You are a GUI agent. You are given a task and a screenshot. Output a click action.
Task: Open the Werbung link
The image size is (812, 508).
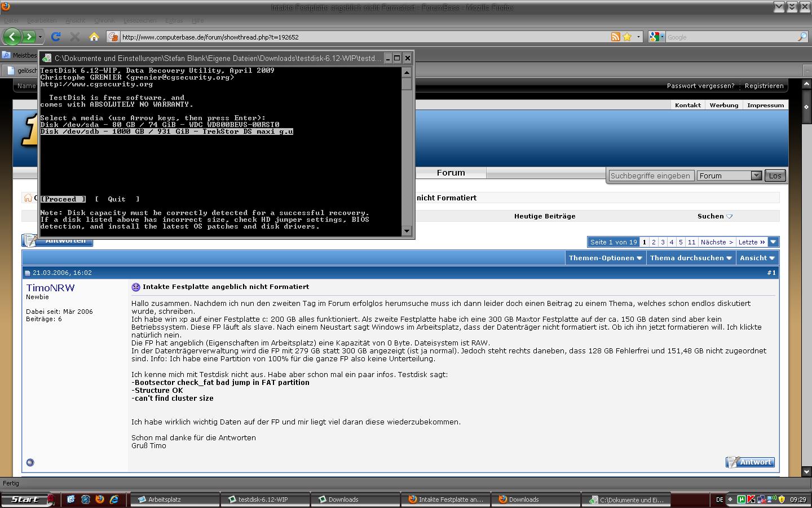click(724, 105)
